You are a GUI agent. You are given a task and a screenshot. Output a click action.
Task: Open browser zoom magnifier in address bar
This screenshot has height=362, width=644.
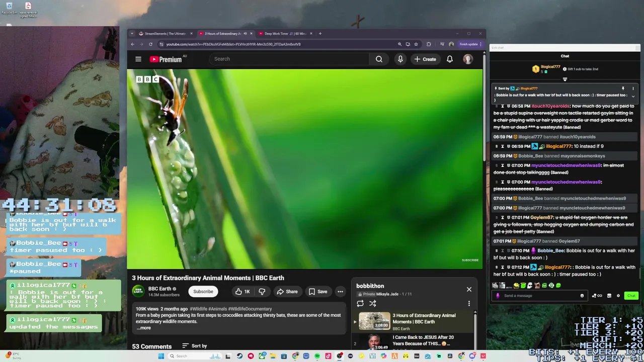(x=399, y=44)
